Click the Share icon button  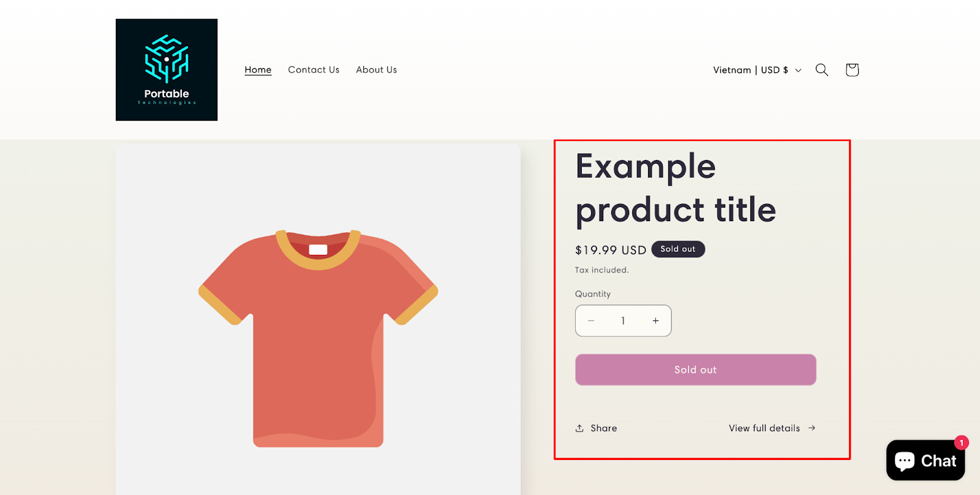(x=596, y=428)
